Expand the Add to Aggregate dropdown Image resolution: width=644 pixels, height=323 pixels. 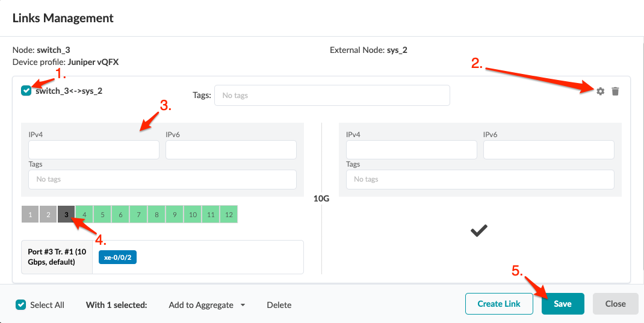point(207,305)
